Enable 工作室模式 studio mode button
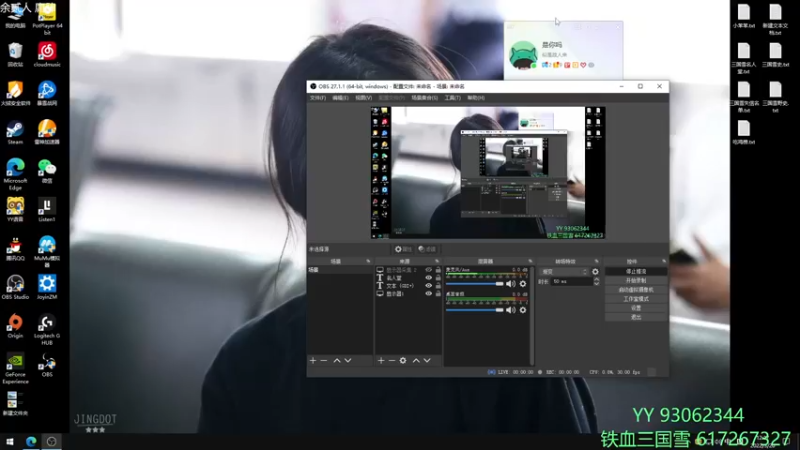Image resolution: width=800 pixels, height=450 pixels. [x=636, y=299]
